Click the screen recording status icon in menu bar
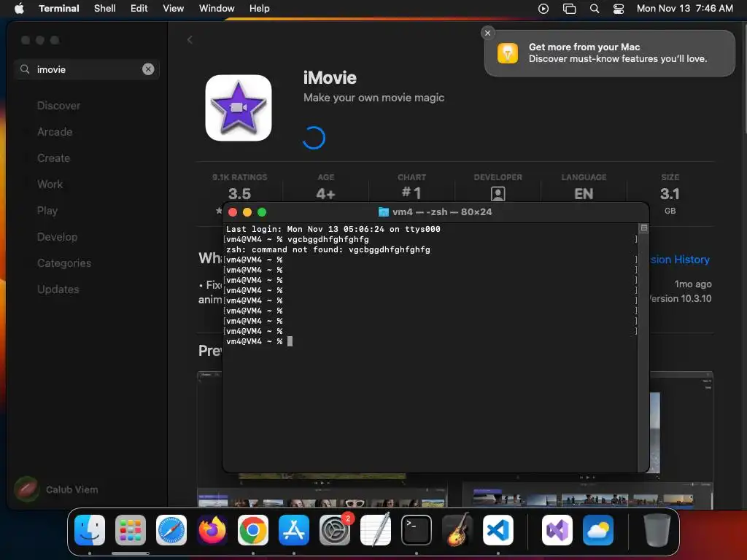 pos(543,8)
